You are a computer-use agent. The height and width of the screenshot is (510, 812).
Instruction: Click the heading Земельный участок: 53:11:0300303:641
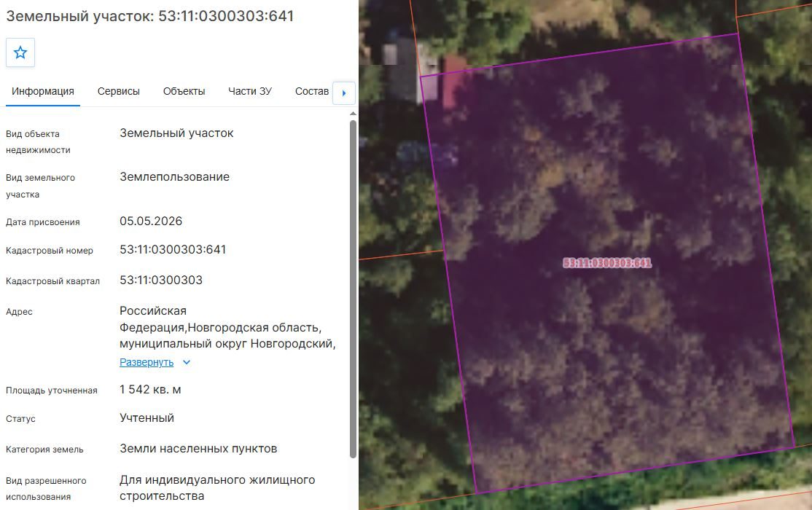coord(150,16)
